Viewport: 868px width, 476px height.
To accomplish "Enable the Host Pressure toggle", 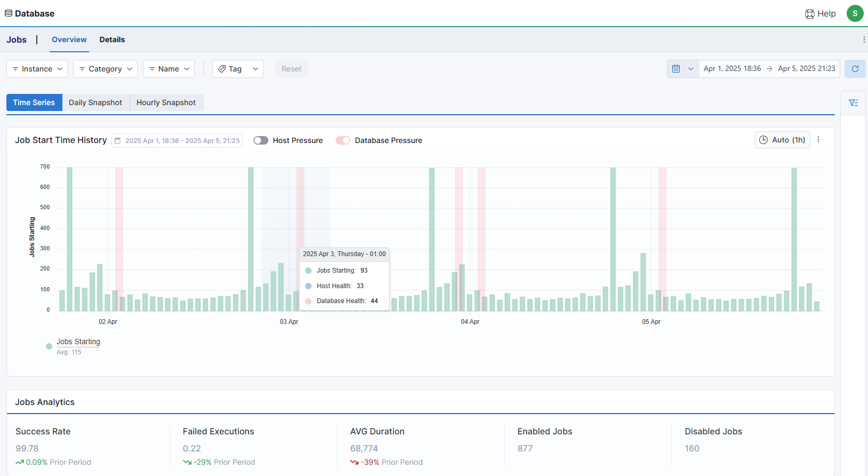I will (x=260, y=140).
